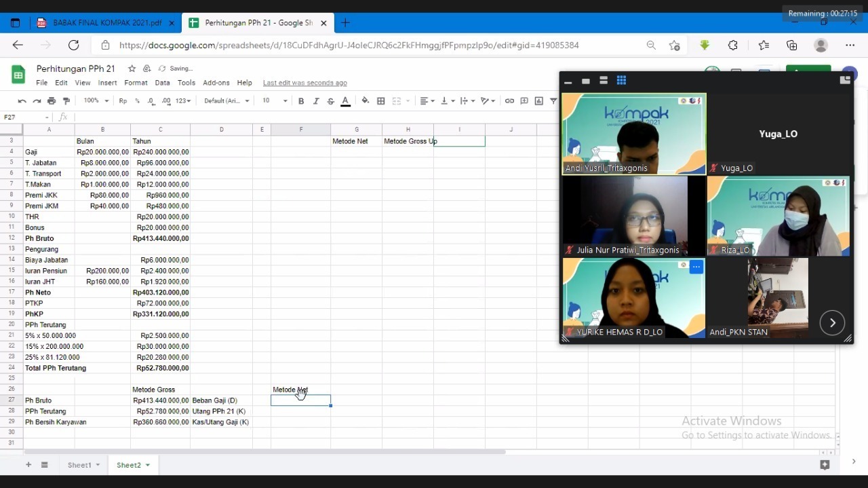Image resolution: width=868 pixels, height=488 pixels.
Task: Toggle strikethrough formatting
Action: (331, 101)
